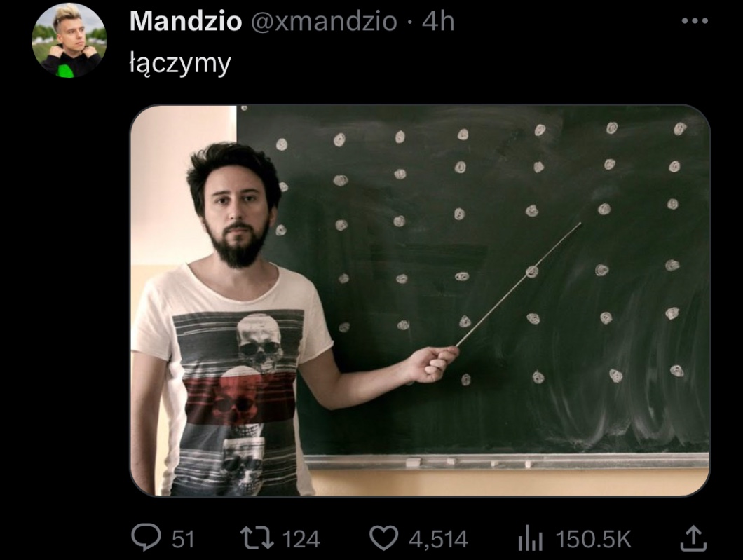
Task: Click Mandzio's round profile avatar
Action: point(69,40)
